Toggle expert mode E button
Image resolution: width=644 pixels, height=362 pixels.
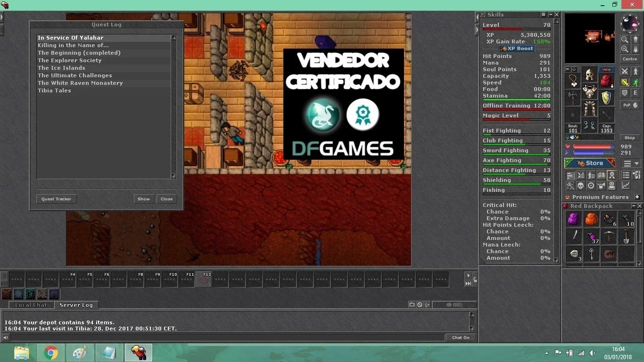(x=636, y=93)
